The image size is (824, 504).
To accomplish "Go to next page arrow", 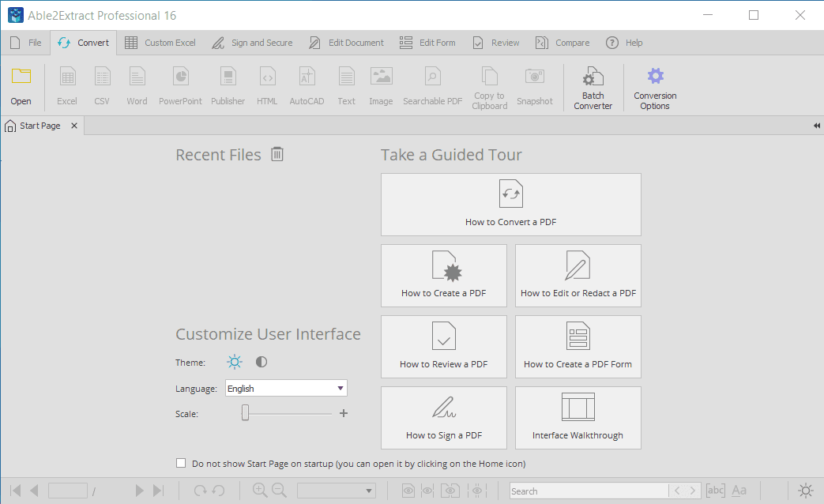I will pos(139,491).
